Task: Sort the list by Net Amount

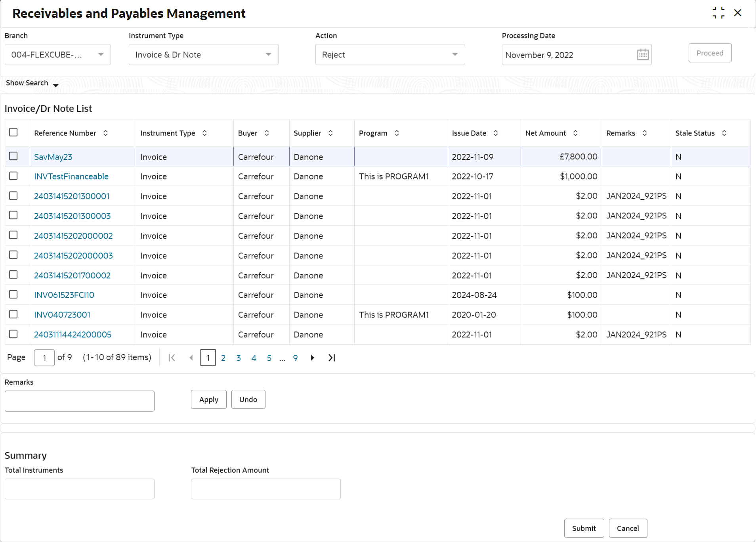Action: (575, 133)
